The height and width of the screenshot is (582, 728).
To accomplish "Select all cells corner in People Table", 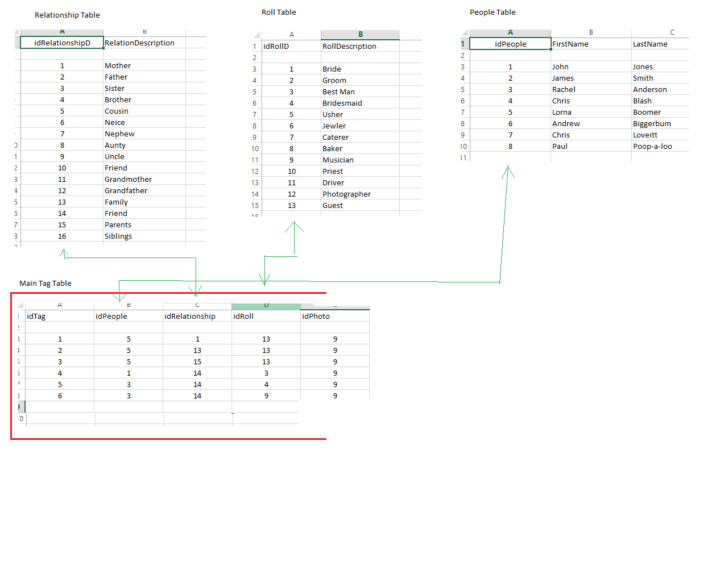I will click(x=465, y=33).
